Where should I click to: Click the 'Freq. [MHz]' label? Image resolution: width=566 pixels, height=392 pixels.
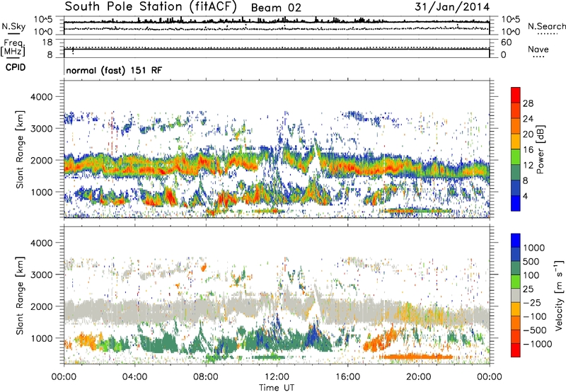(13, 48)
